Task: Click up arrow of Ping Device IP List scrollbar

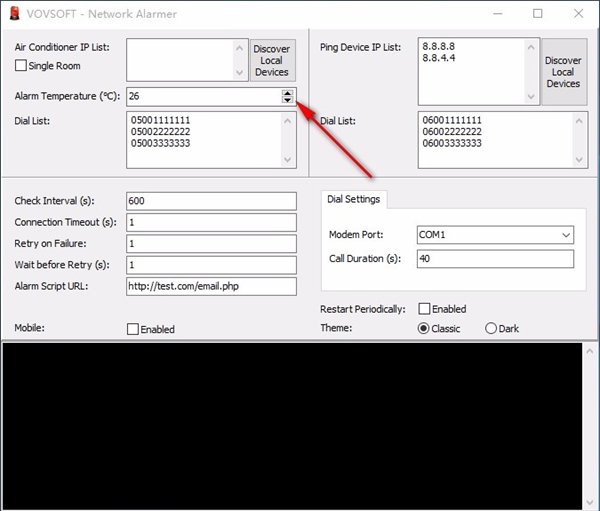Action: [x=531, y=47]
